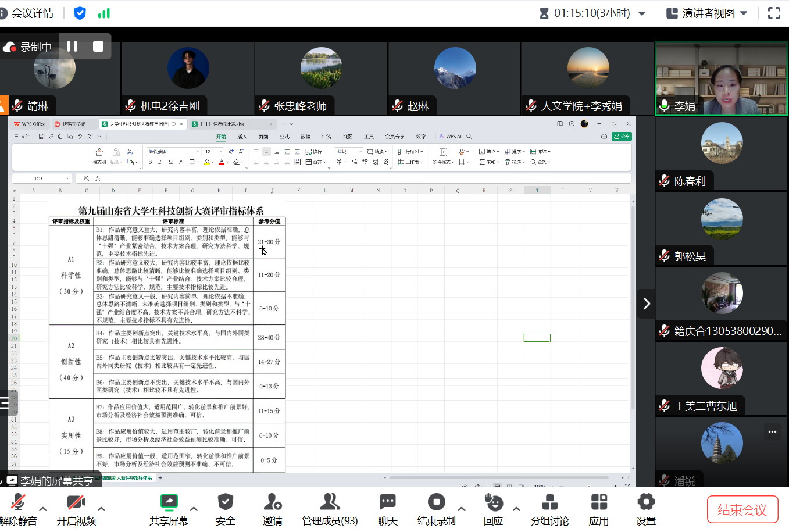Open meeting details (会议详情)
Image resolution: width=789 pixels, height=532 pixels.
[x=28, y=13]
